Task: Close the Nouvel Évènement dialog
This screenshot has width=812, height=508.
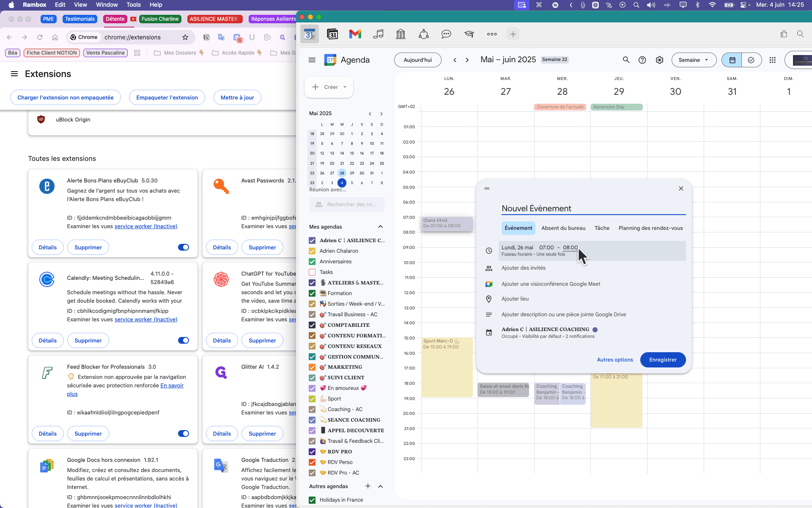Action: pyautogui.click(x=681, y=188)
